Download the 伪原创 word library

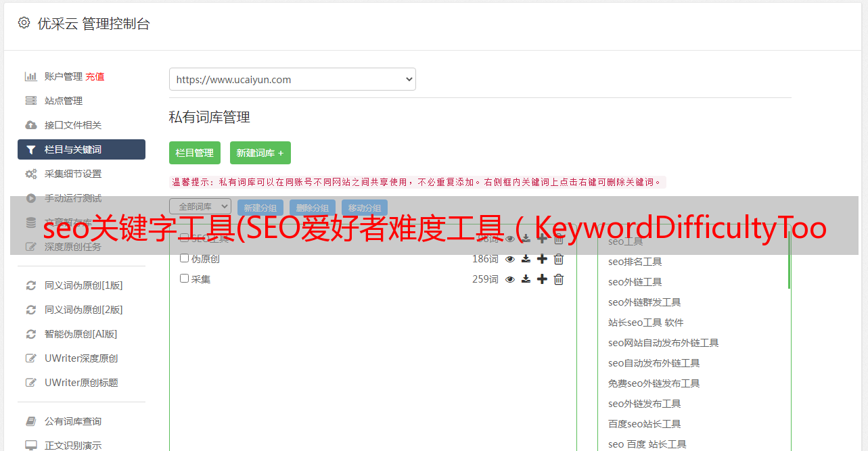[x=526, y=259]
